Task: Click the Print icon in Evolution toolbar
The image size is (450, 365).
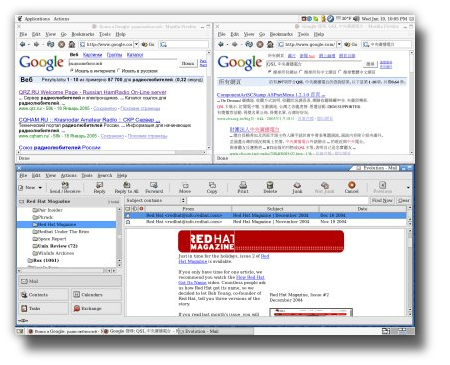Action: point(243,188)
